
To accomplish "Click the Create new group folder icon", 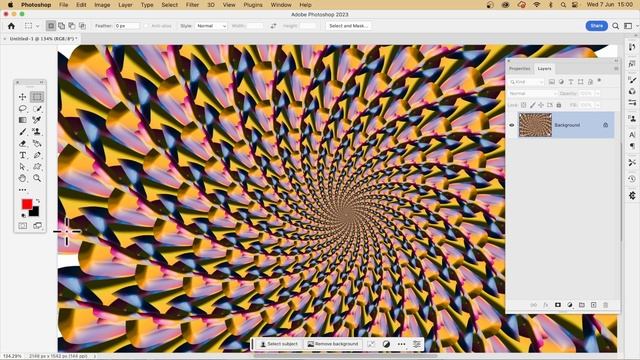I will coord(582,305).
